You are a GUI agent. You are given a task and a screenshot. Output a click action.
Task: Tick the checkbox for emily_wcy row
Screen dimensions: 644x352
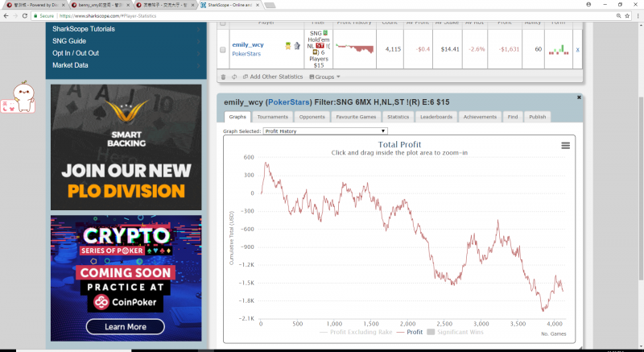pos(223,50)
